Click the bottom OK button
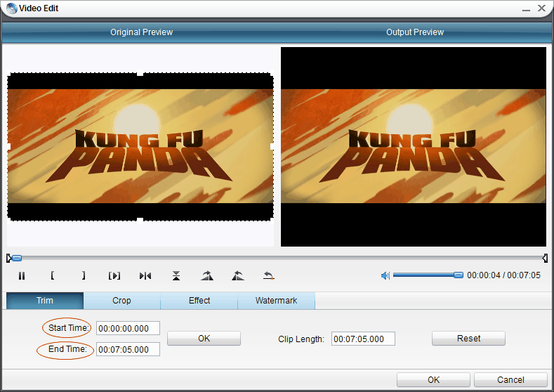554x392 pixels. coord(433,379)
